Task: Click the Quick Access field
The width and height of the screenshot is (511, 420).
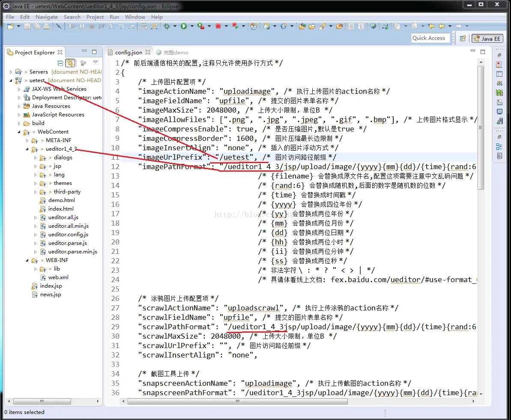Action: pos(430,38)
